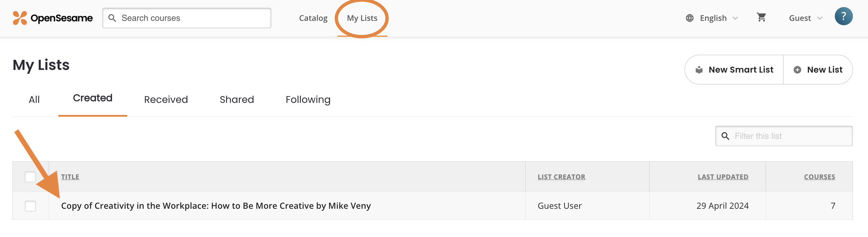Click the magnifier in the course search bar

coord(113,18)
